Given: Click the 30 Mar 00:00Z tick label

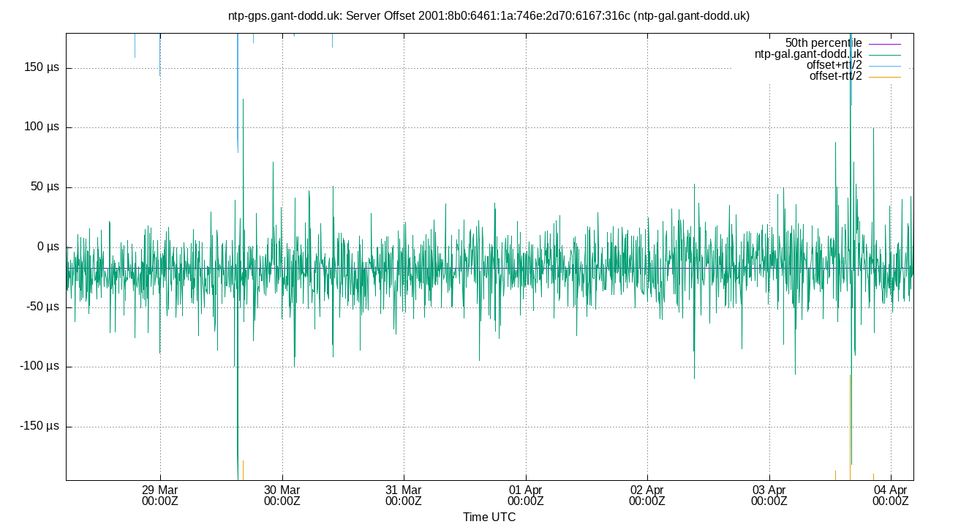Looking at the screenshot, I should click(x=284, y=495).
